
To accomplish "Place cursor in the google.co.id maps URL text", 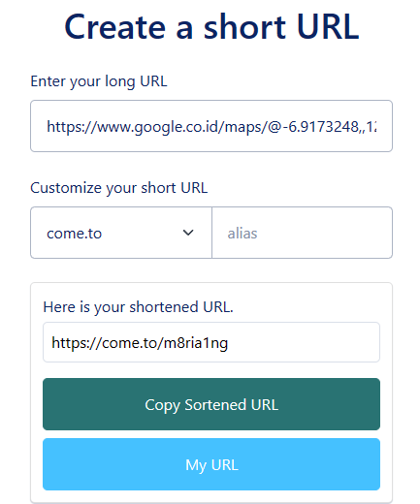I will click(211, 127).
